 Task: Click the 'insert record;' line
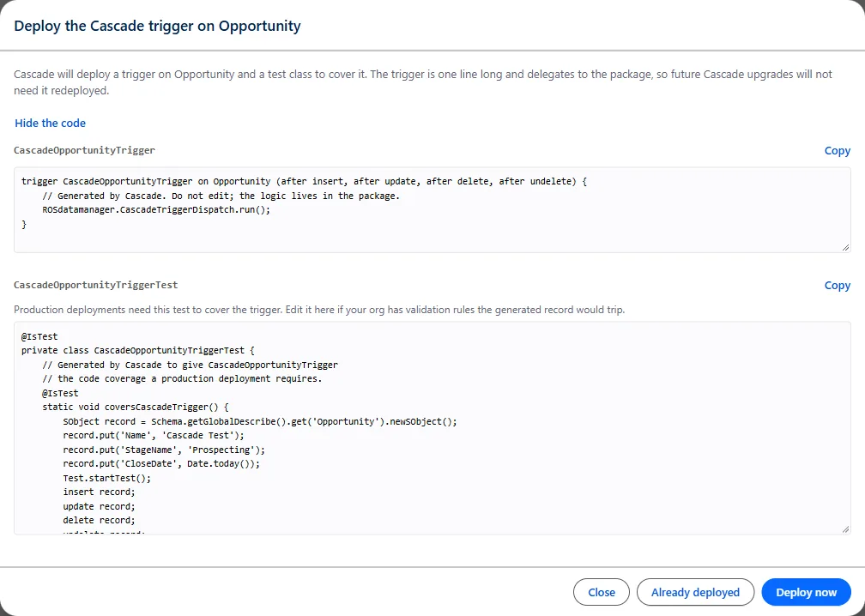[99, 492]
